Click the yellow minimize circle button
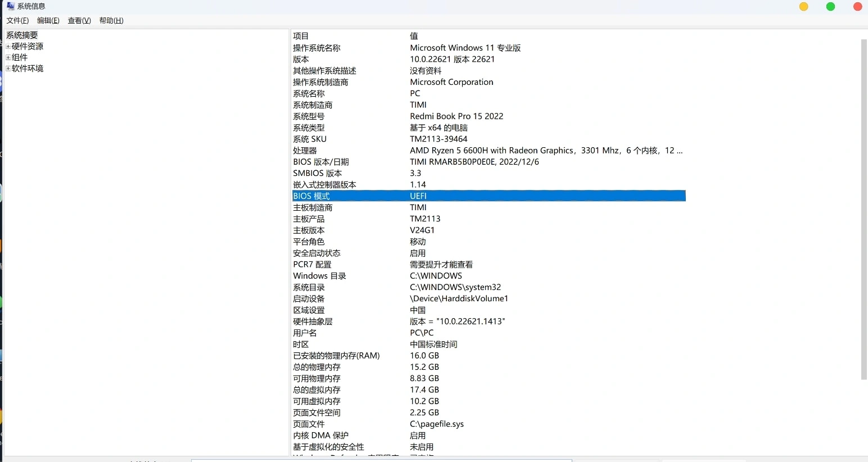The image size is (868, 462). 803,7
